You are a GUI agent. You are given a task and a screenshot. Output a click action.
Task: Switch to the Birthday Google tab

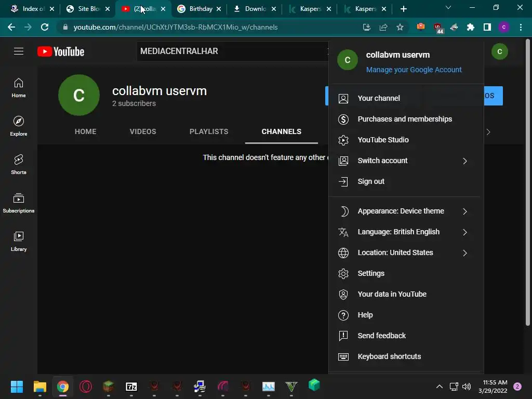[198, 9]
